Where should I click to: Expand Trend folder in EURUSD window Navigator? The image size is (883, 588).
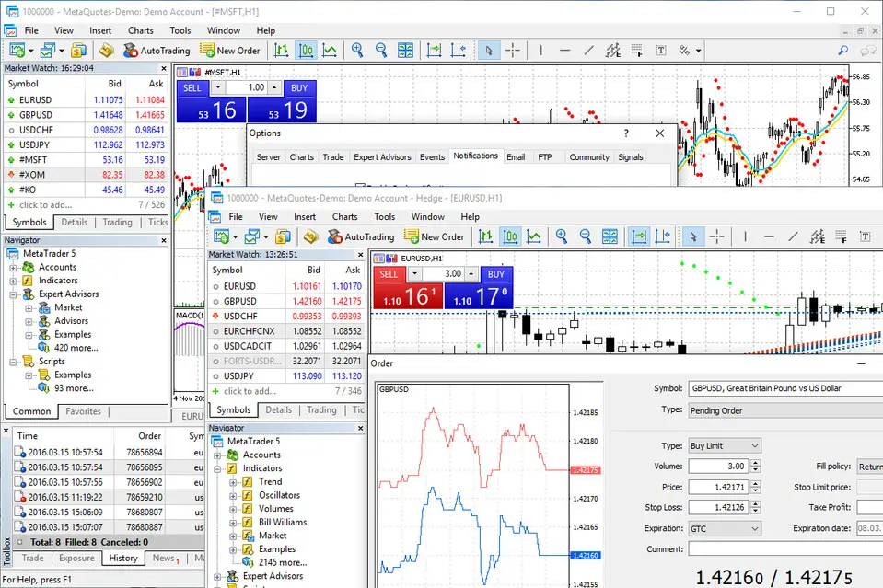click(x=233, y=482)
